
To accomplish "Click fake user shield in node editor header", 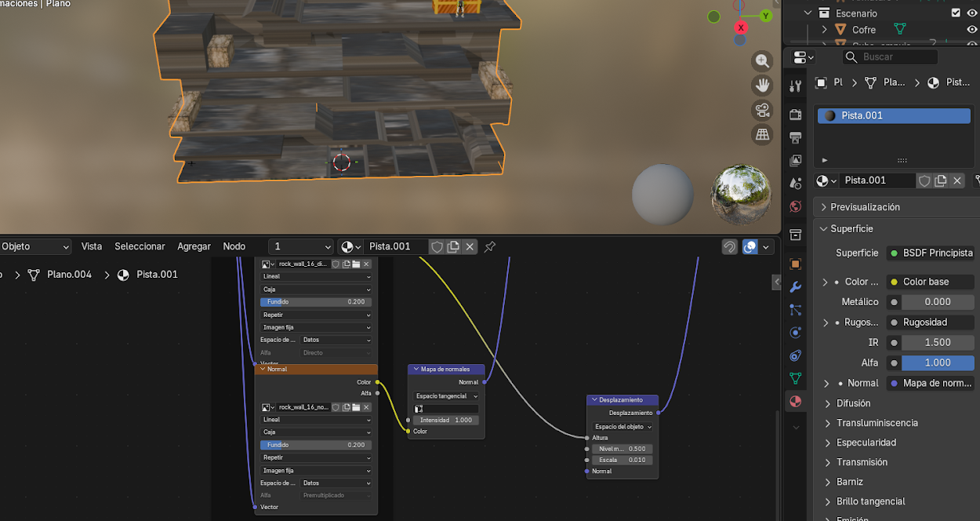I will 437,246.
